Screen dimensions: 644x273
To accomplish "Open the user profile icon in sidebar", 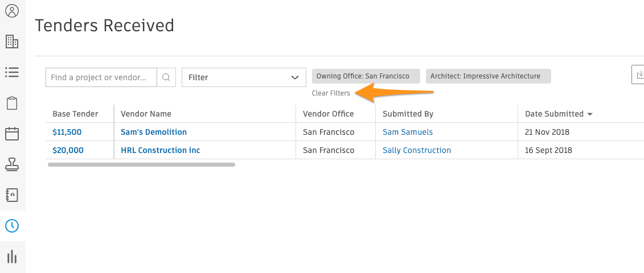I will (x=13, y=11).
